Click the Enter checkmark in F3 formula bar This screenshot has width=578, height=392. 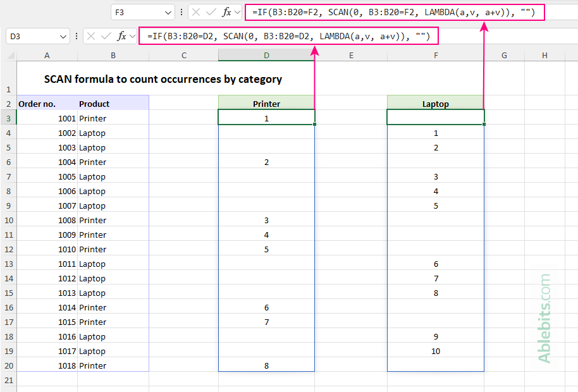[211, 12]
